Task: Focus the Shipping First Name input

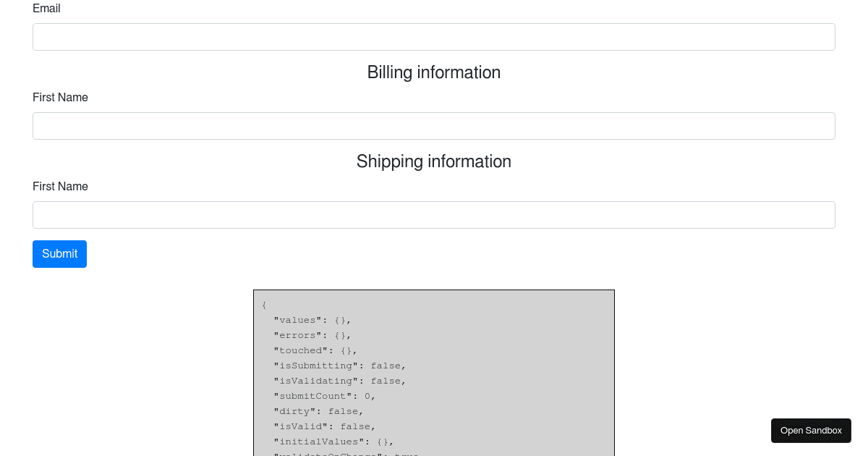Action: coord(434,215)
